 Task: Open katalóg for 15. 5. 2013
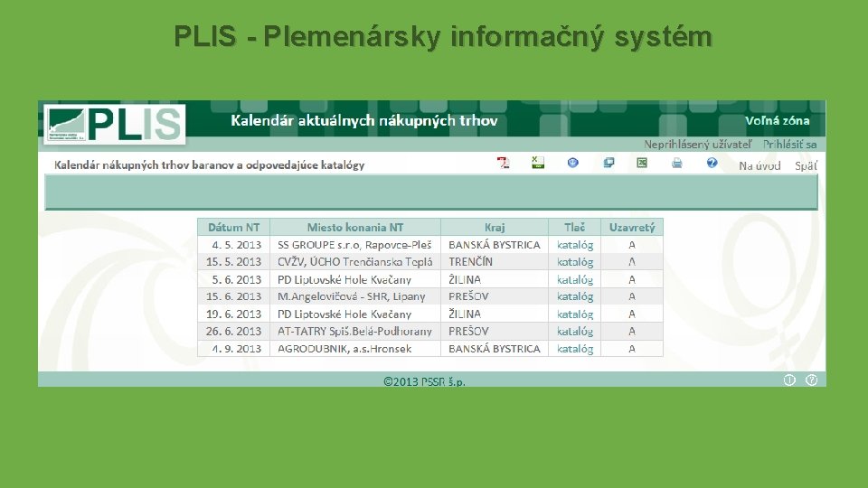point(575,262)
